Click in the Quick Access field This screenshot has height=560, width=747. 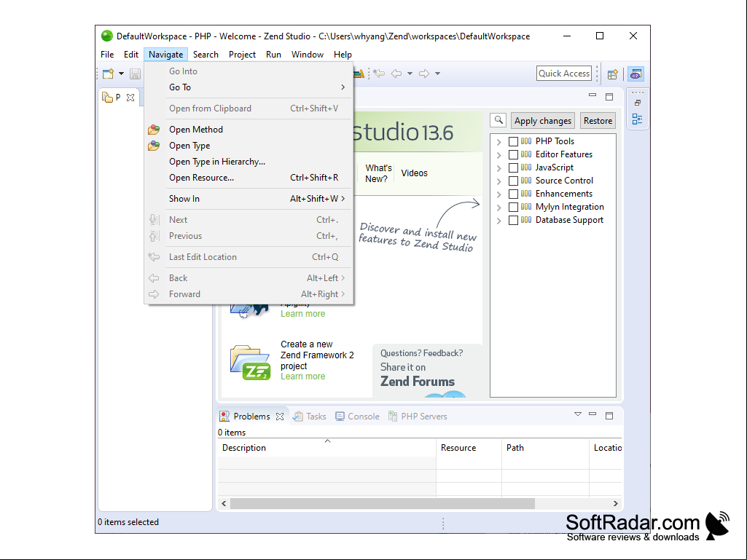pos(563,74)
